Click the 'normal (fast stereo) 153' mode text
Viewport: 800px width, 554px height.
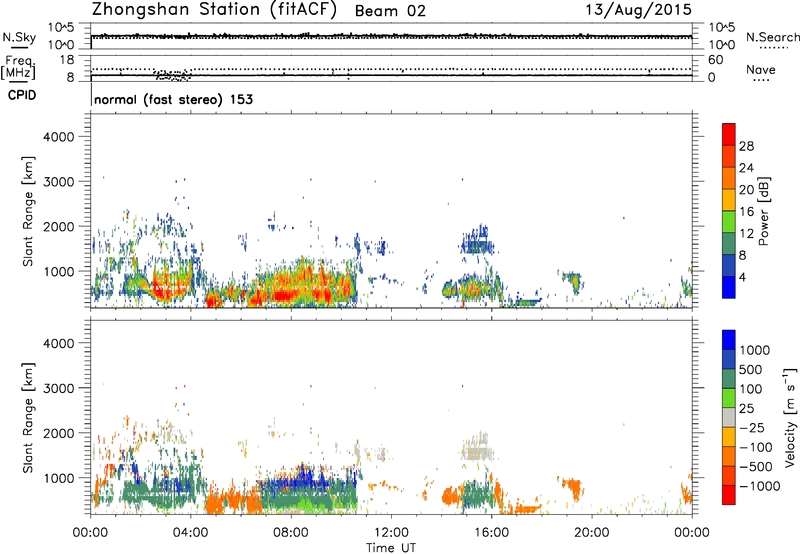click(173, 99)
